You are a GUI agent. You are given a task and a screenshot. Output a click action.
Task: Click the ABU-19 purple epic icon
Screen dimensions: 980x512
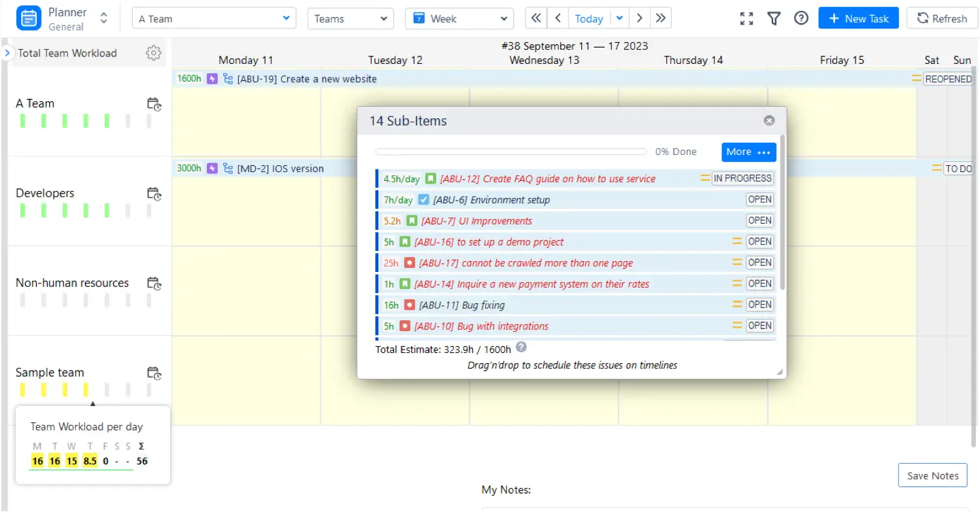212,79
